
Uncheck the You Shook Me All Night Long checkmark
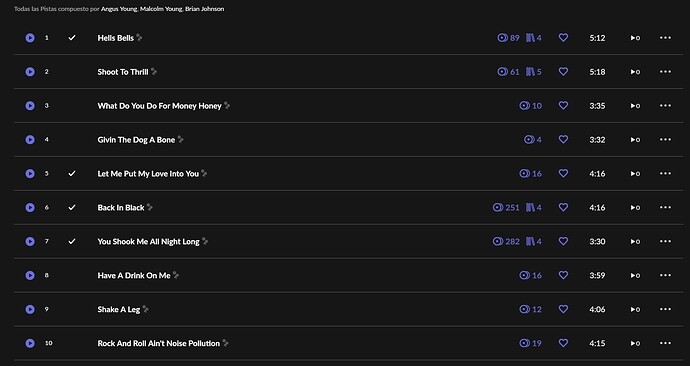pyautogui.click(x=72, y=241)
